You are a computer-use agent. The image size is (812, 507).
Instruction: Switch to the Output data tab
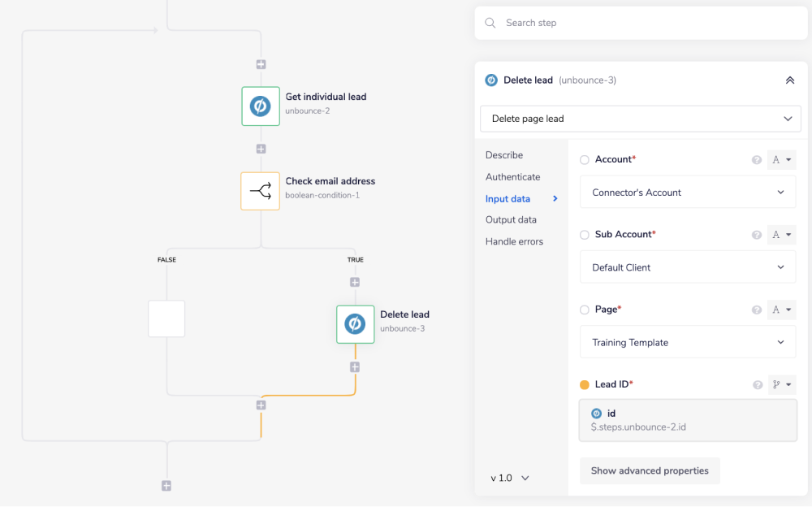click(x=511, y=219)
